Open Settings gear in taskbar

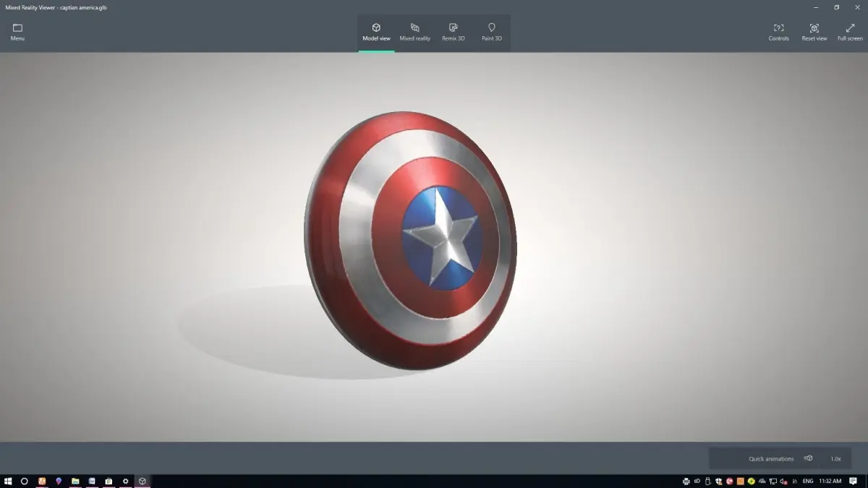(x=125, y=481)
